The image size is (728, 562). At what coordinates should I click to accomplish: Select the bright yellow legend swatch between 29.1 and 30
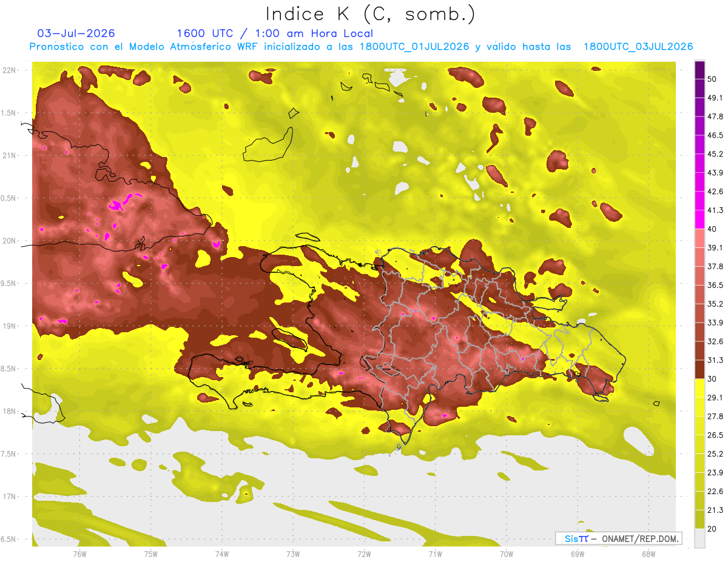[699, 388]
